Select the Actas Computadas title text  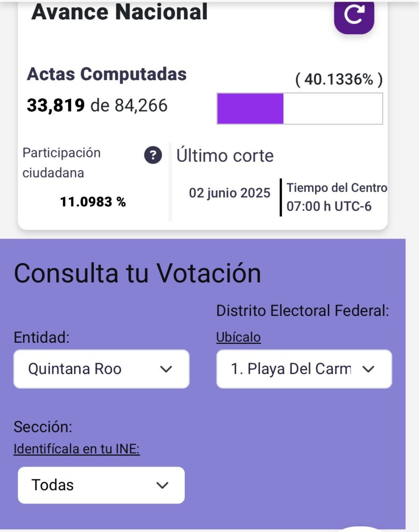pyautogui.click(x=107, y=74)
